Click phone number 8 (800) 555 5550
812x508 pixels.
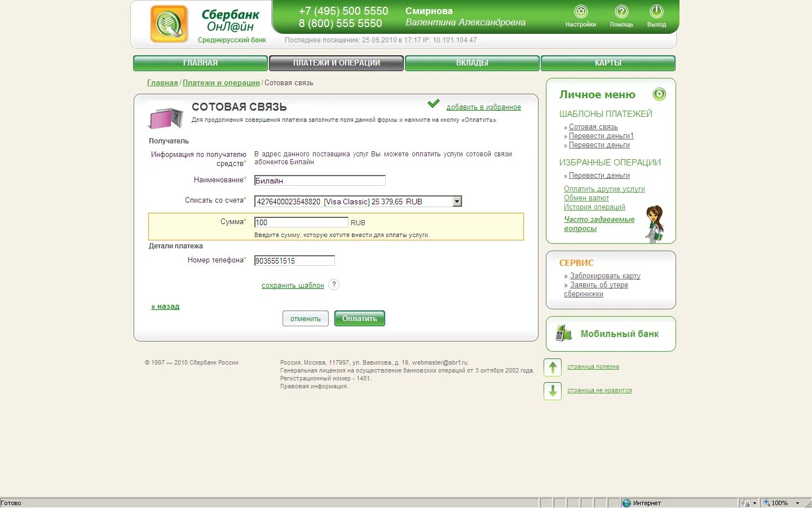341,24
